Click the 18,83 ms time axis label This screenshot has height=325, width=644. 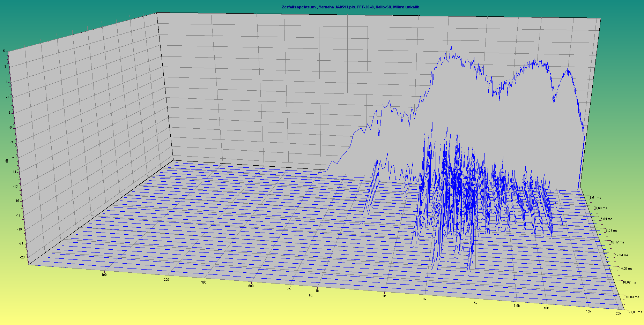632,297
